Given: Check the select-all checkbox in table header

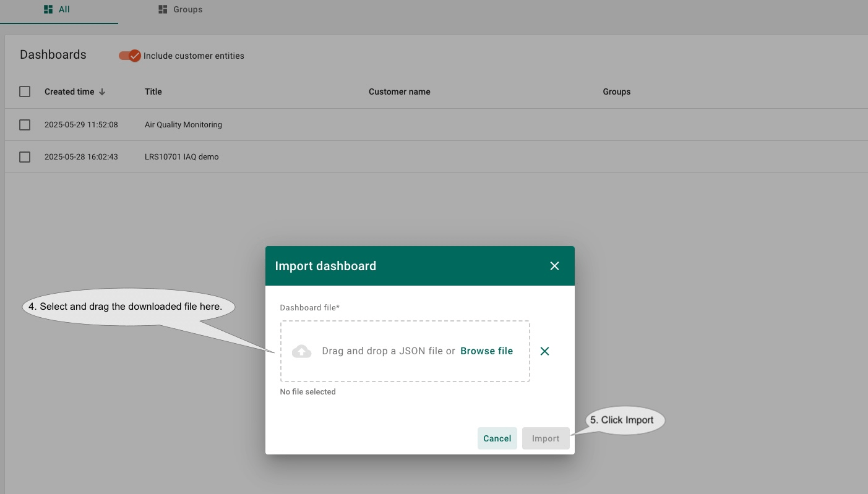Looking at the screenshot, I should [x=25, y=92].
